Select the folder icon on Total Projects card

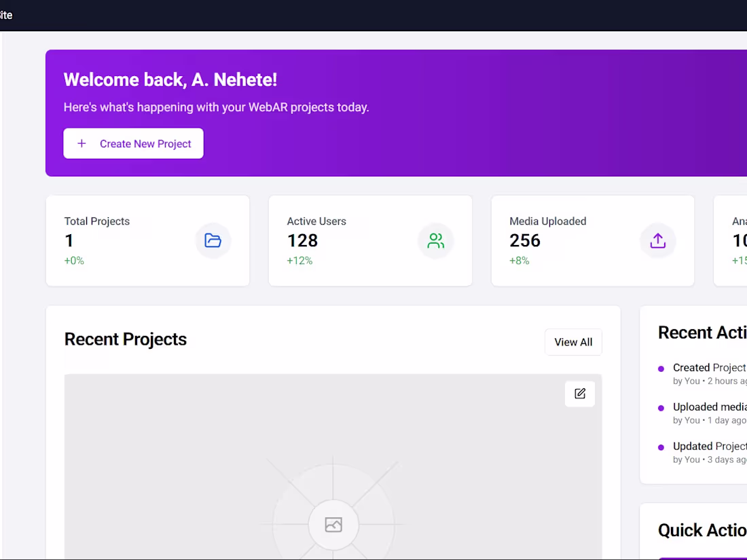[x=213, y=240]
